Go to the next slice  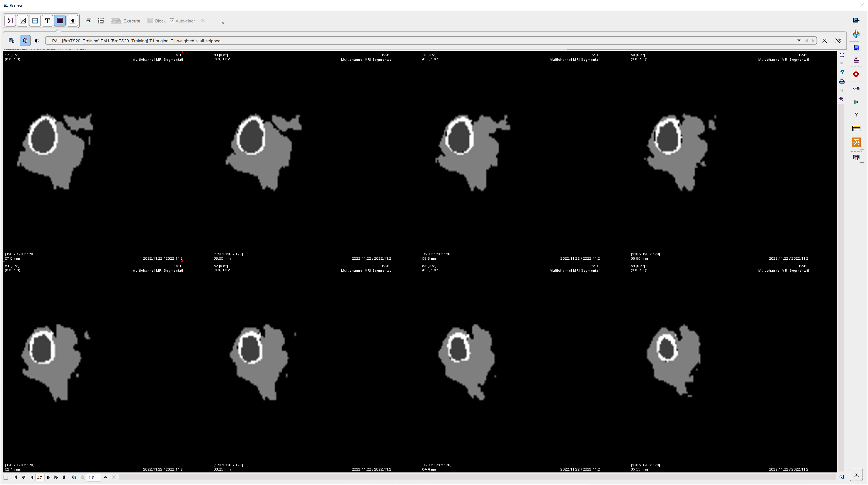tap(48, 477)
